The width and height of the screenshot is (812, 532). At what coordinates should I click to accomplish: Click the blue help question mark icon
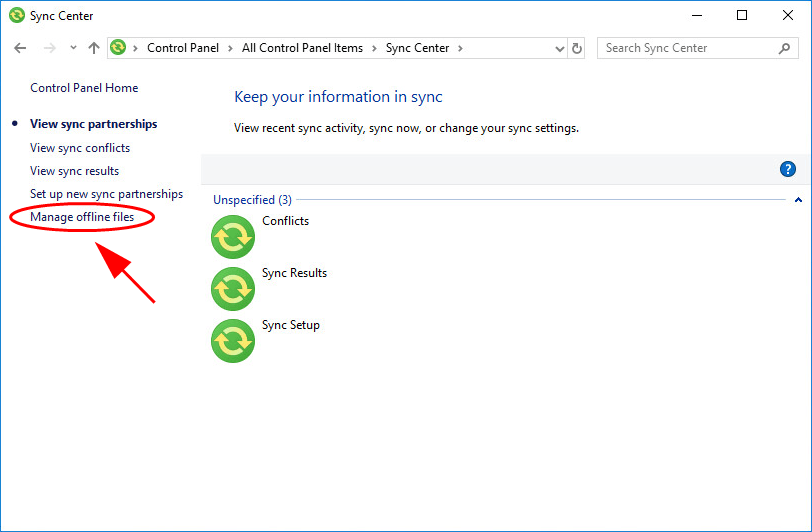point(788,169)
